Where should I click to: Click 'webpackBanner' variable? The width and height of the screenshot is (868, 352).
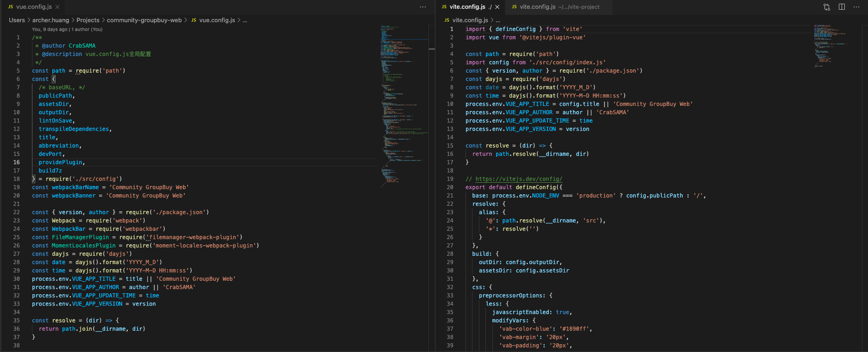tap(74, 196)
